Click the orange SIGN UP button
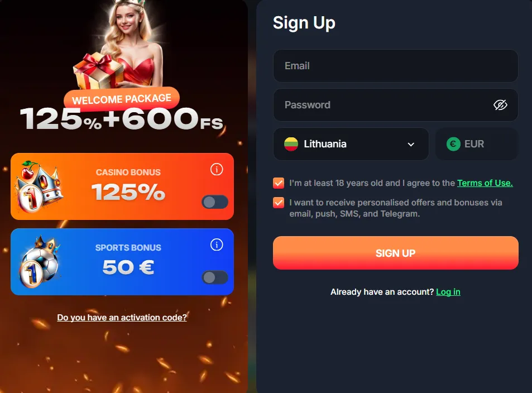532x393 pixels. point(396,253)
